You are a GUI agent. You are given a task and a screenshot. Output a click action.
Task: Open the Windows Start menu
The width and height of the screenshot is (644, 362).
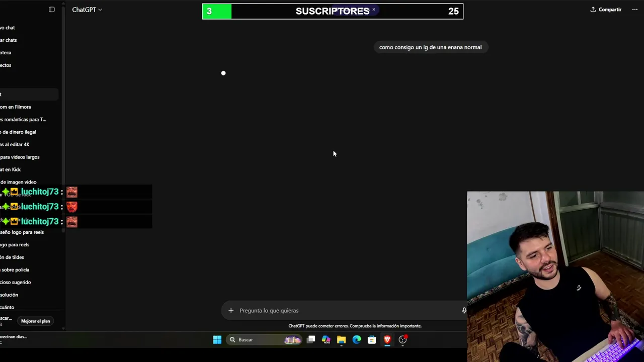217,340
